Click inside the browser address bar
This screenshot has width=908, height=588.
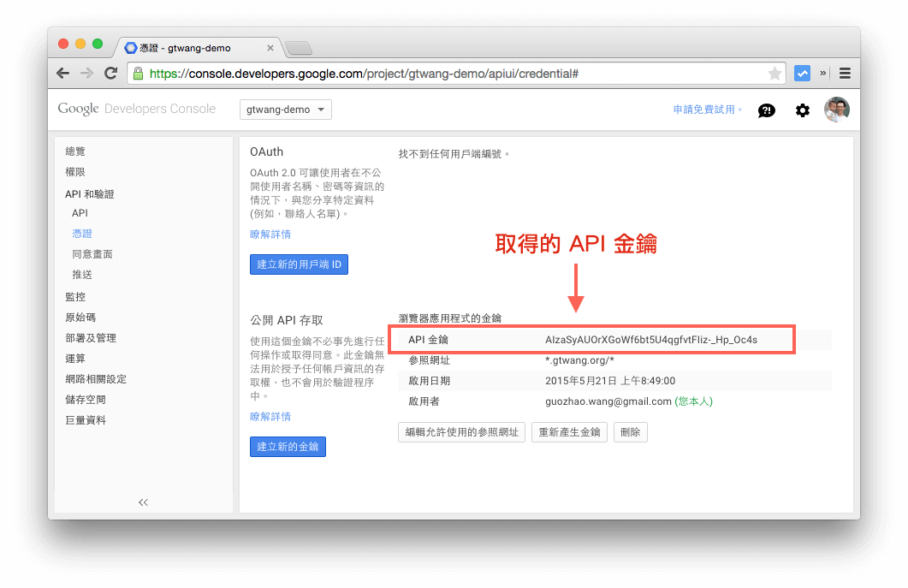(428, 73)
